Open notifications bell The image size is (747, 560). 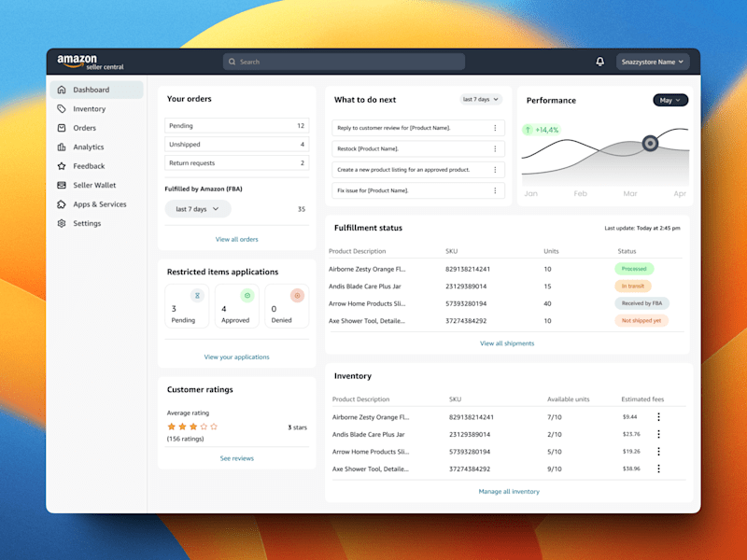(599, 62)
